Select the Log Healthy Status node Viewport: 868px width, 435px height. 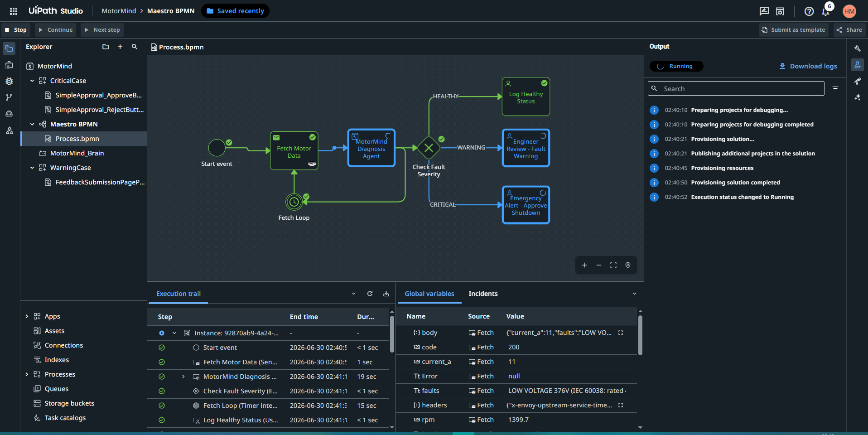[526, 97]
